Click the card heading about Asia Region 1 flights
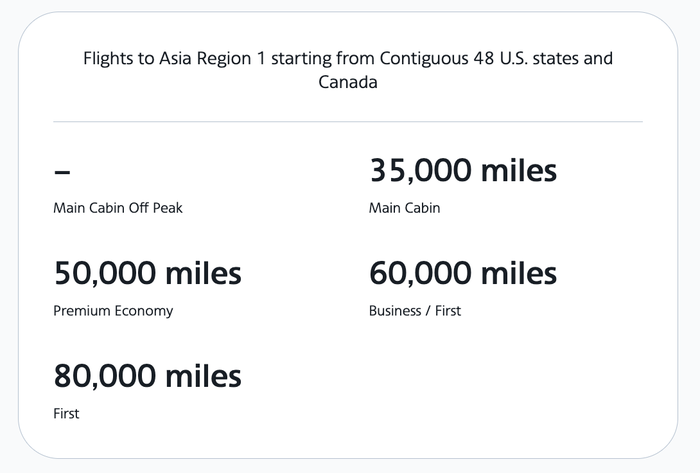Image resolution: width=700 pixels, height=473 pixels. [x=348, y=70]
